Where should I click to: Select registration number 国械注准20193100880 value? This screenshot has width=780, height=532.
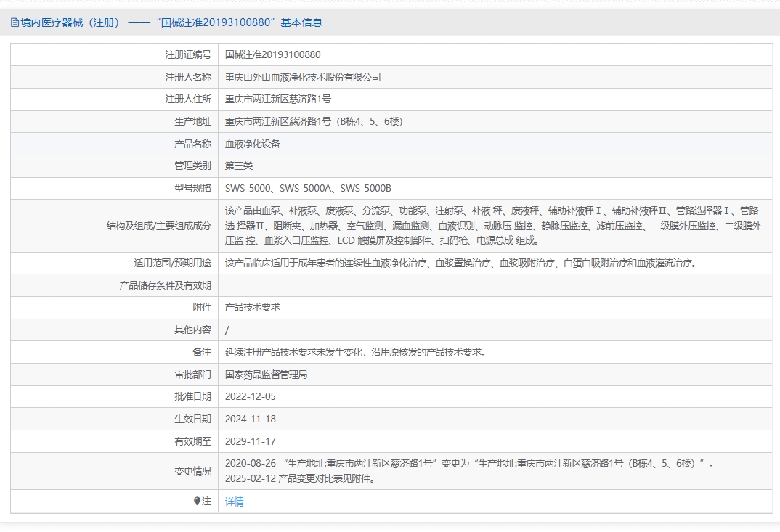click(x=272, y=54)
